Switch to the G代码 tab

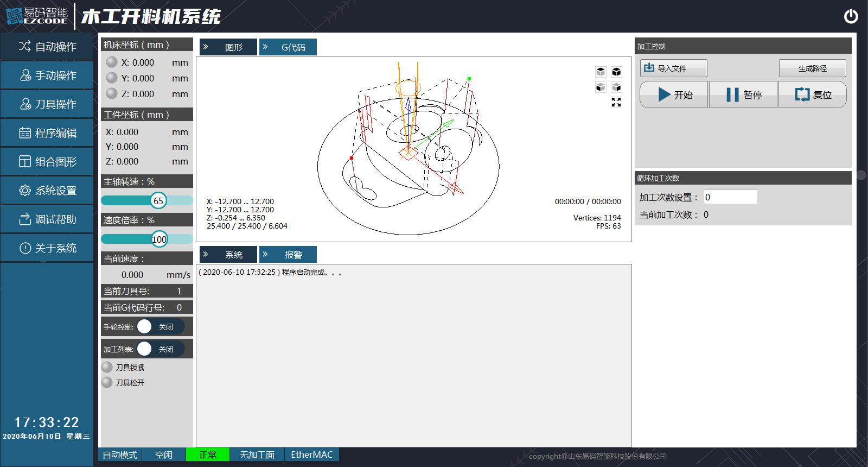[288, 48]
